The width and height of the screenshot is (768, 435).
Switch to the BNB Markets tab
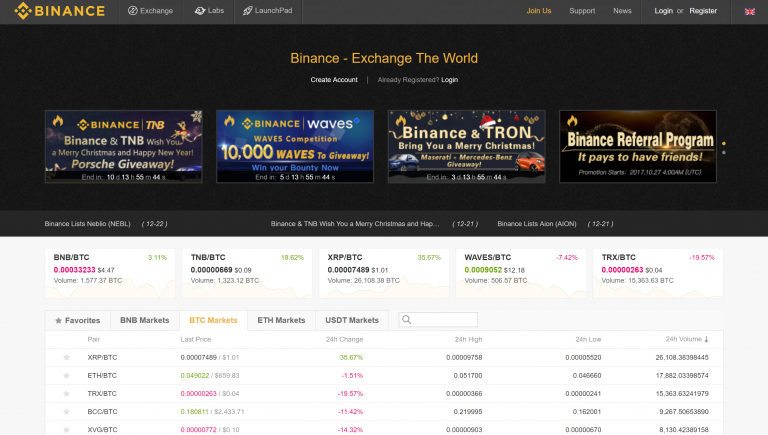[145, 320]
